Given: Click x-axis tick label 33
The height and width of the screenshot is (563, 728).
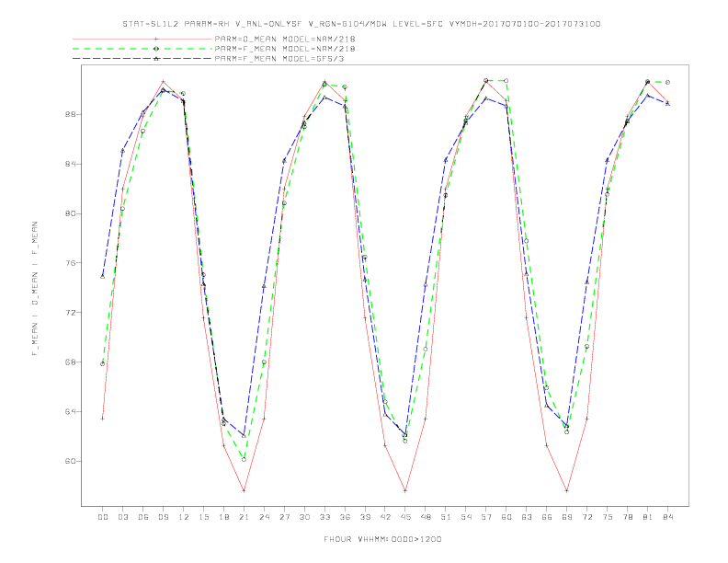Looking at the screenshot, I should click(324, 517).
